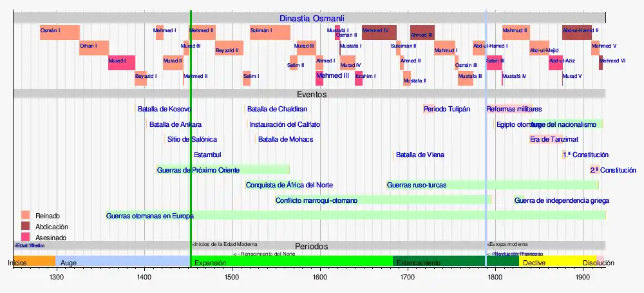Click the Era de Tanzimat label
This screenshot has width=644, height=293.
point(554,139)
